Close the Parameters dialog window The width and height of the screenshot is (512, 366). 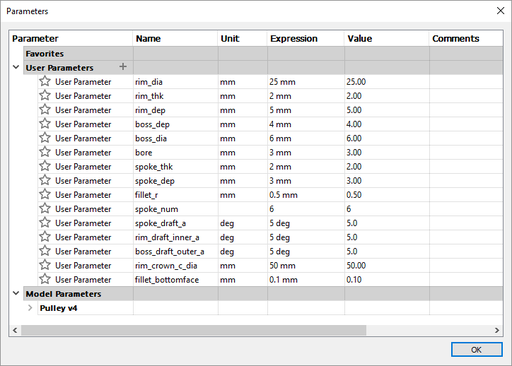tap(500, 11)
